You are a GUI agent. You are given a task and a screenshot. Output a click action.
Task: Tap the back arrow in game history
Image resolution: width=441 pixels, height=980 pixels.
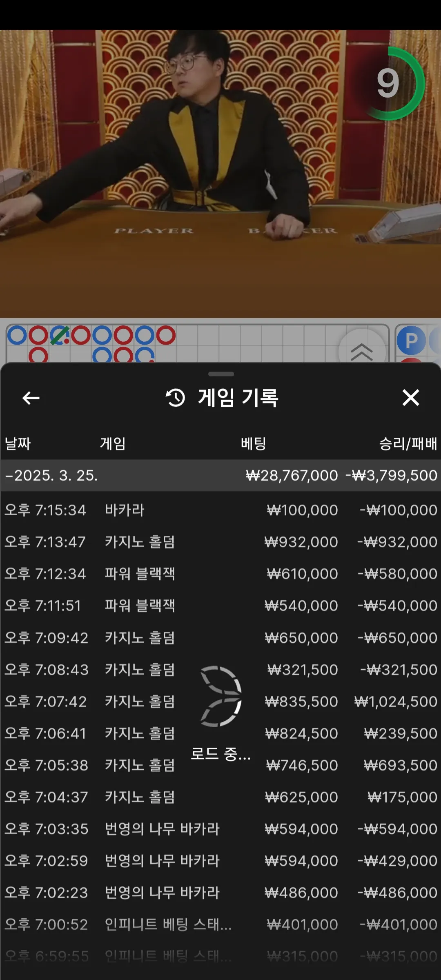(x=31, y=398)
